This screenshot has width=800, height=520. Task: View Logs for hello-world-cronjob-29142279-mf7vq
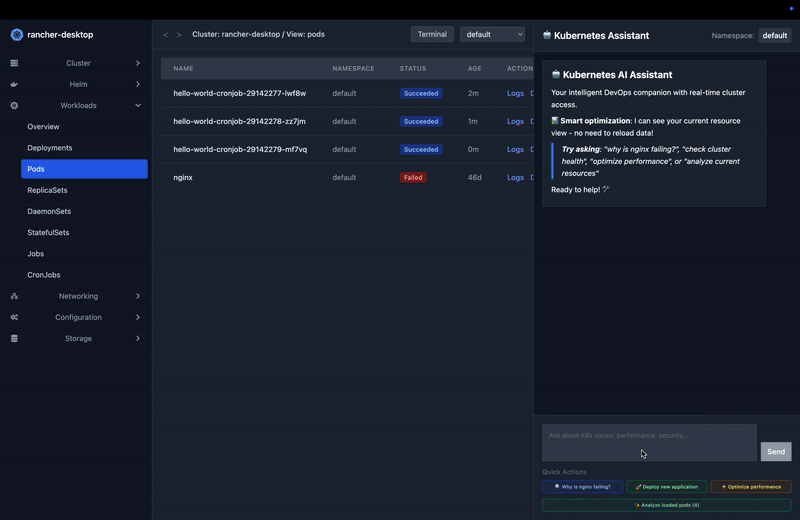pyautogui.click(x=515, y=150)
